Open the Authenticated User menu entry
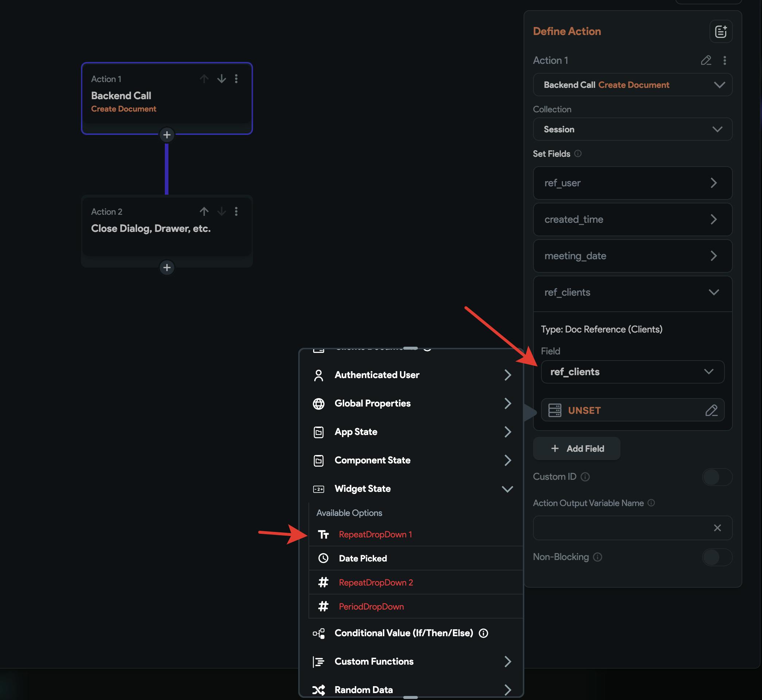This screenshot has width=762, height=700. point(411,375)
